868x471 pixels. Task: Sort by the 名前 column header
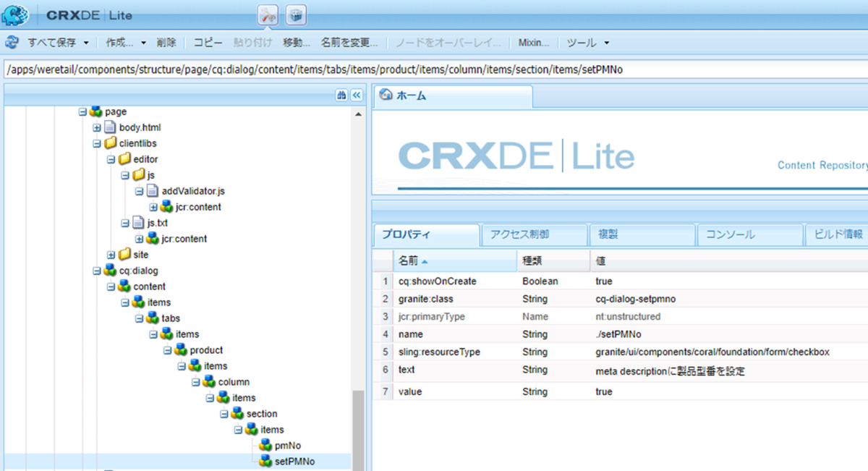point(456,260)
